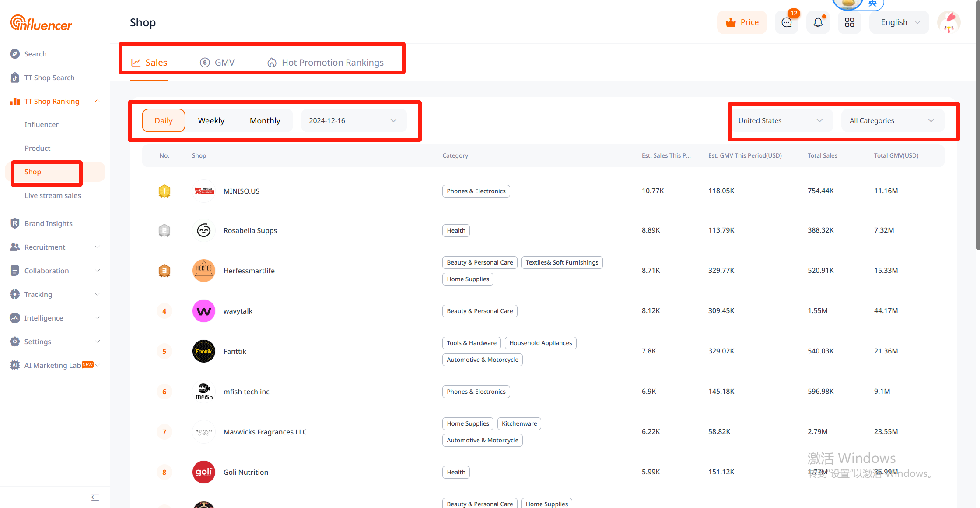Screen dimensions: 980x508
Task: Click the wavytalk shop logo
Action: point(204,311)
